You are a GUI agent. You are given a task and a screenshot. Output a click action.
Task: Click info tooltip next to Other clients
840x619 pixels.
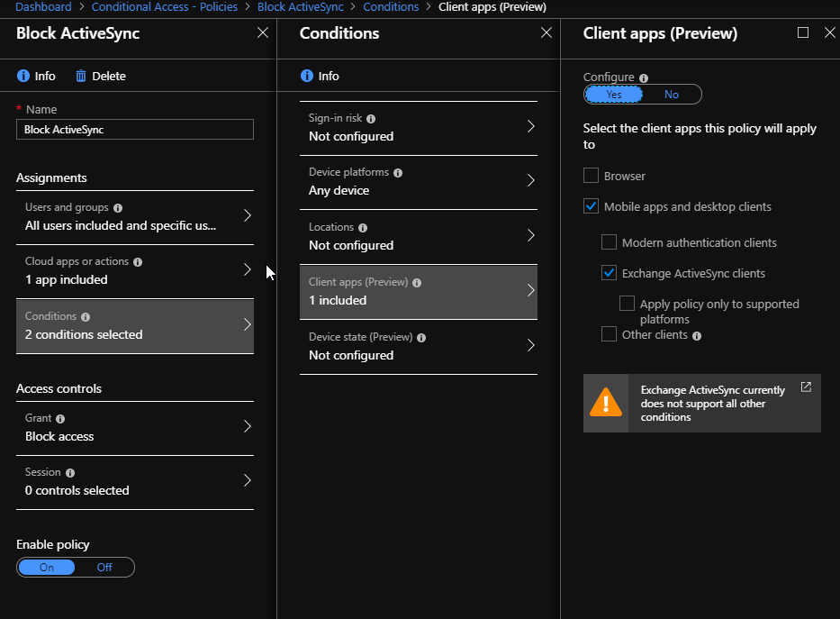tap(697, 336)
